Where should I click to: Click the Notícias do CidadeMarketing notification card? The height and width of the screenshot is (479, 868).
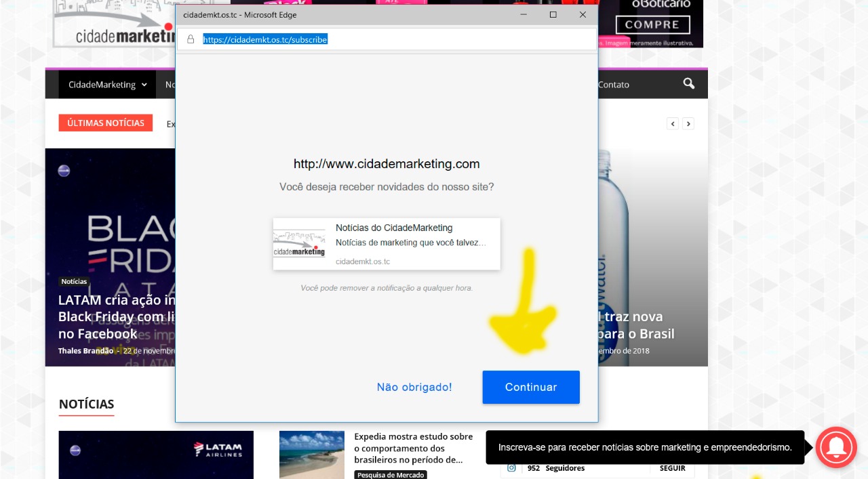point(387,244)
